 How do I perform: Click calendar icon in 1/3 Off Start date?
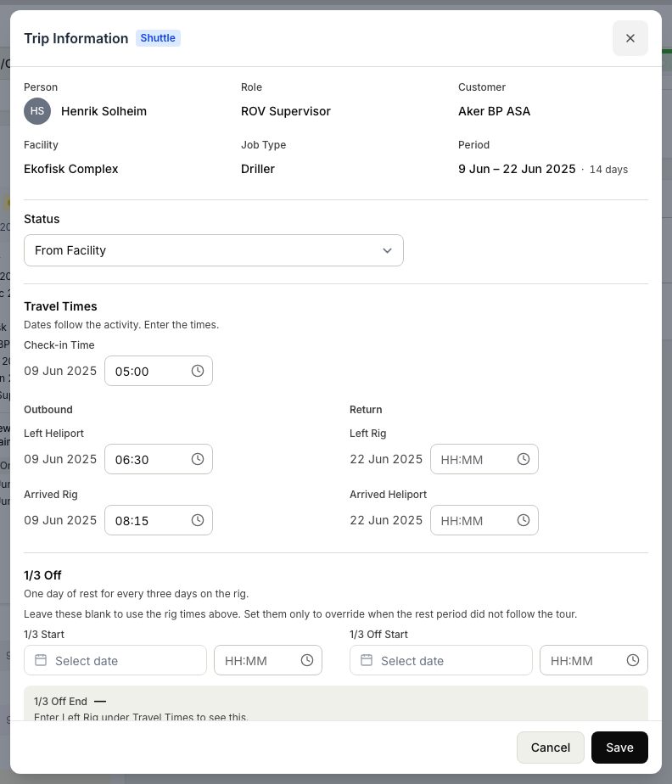pyautogui.click(x=367, y=660)
